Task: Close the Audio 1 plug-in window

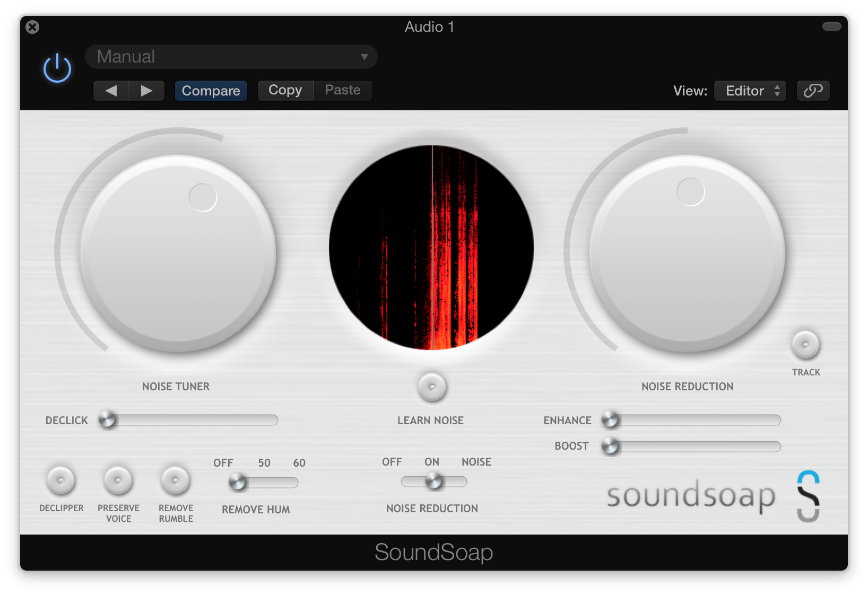Action: pyautogui.click(x=32, y=27)
